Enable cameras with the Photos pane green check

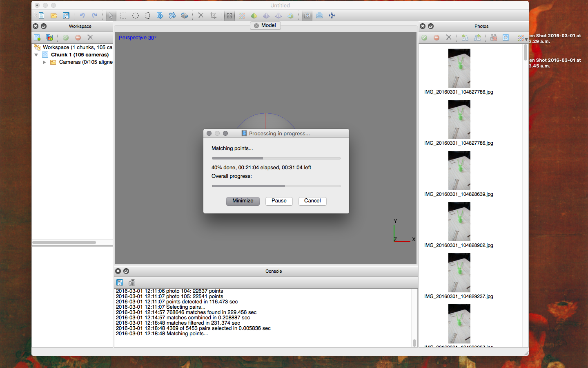(x=424, y=38)
